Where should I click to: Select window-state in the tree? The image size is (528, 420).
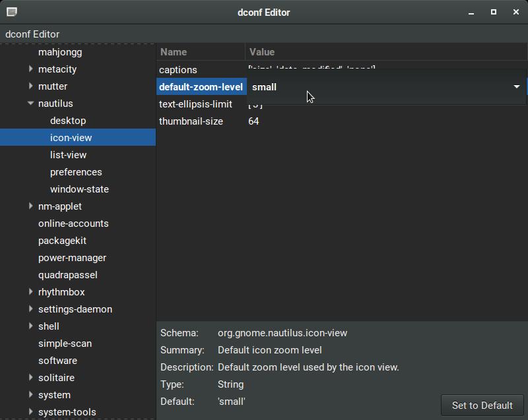coord(79,189)
